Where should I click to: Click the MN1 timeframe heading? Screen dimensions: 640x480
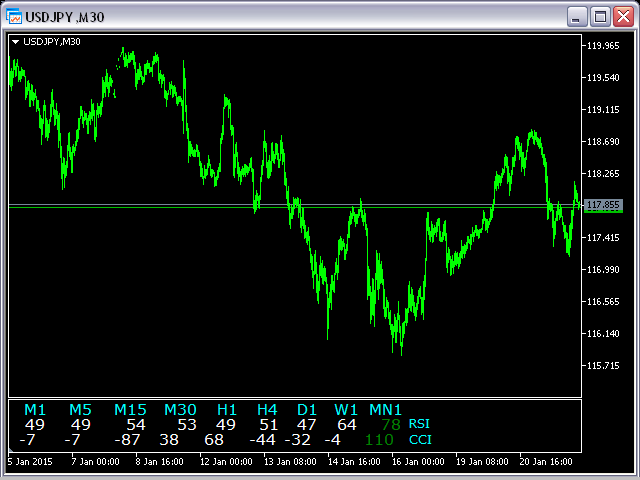[386, 410]
